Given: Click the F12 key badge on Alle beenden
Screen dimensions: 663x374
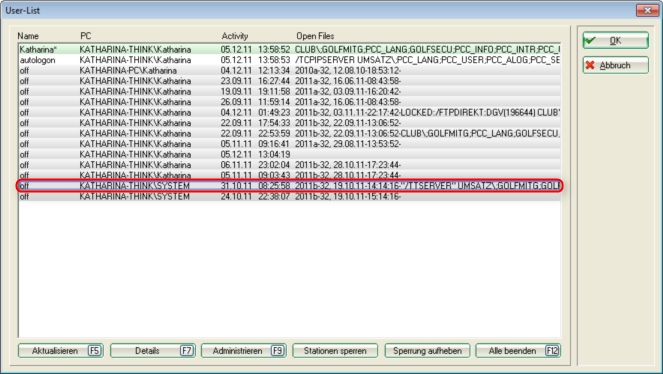Looking at the screenshot, I should point(552,351).
